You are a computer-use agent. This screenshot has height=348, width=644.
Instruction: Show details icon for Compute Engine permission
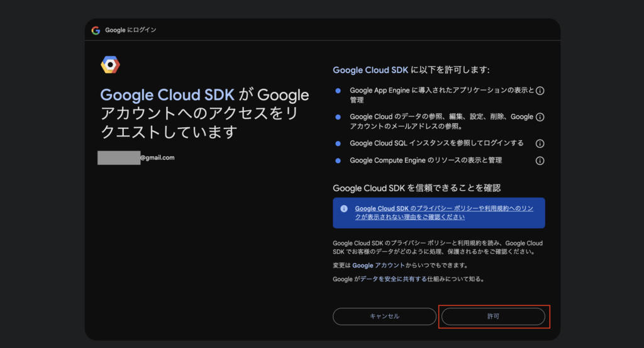[x=540, y=160]
